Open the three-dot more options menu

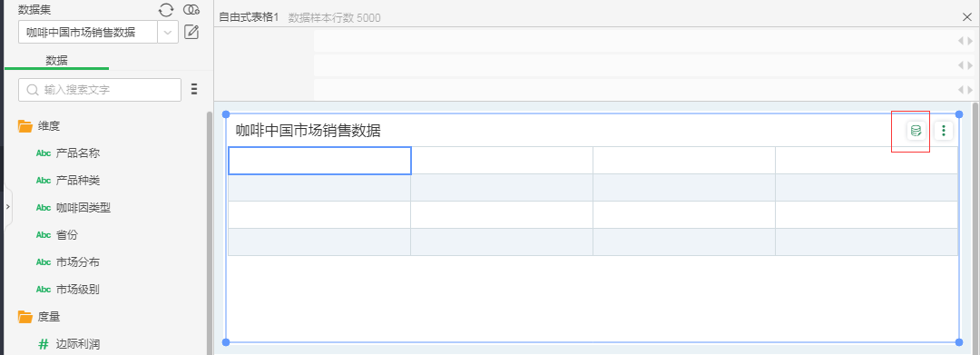(944, 131)
